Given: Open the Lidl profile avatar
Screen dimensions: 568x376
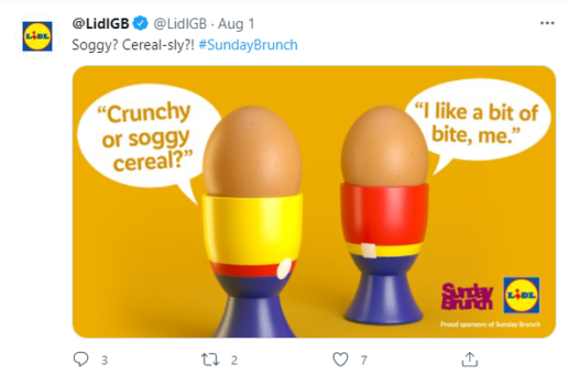Looking at the screenshot, I should [37, 36].
